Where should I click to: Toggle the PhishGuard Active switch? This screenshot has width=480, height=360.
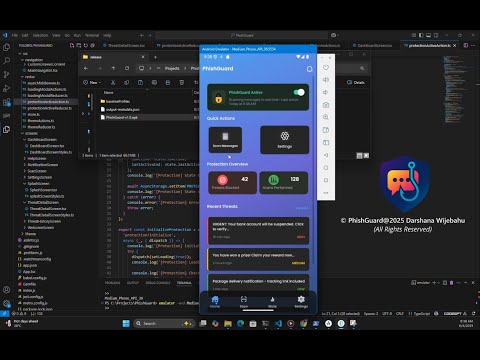299,92
